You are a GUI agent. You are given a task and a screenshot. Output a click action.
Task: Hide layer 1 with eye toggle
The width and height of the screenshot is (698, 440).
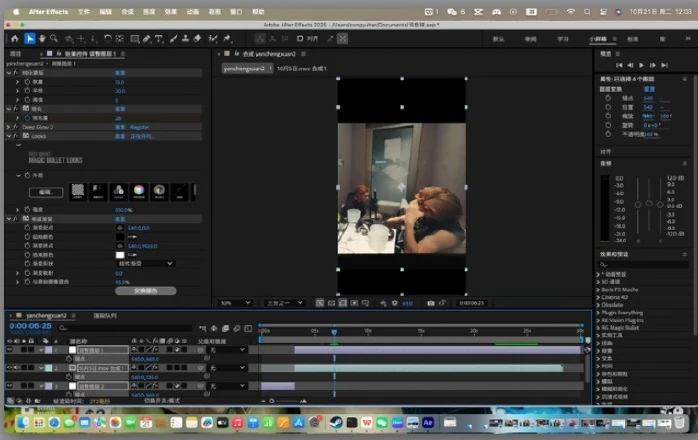click(9, 350)
